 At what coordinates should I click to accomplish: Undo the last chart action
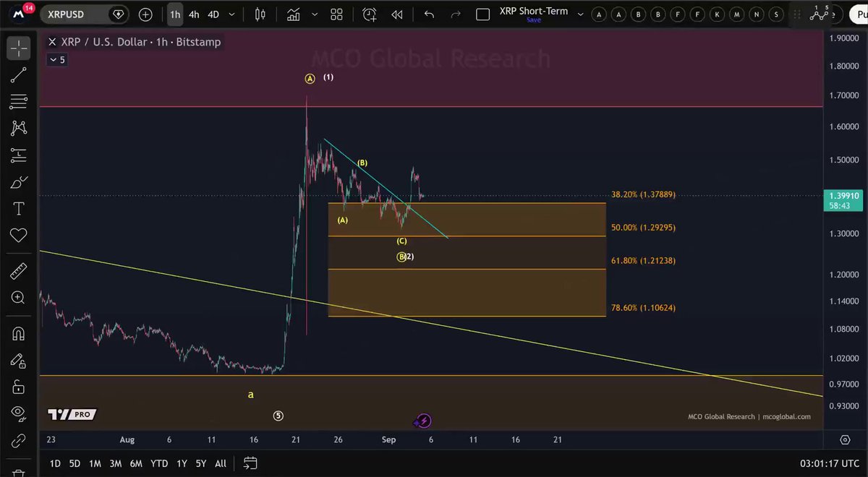tap(429, 14)
